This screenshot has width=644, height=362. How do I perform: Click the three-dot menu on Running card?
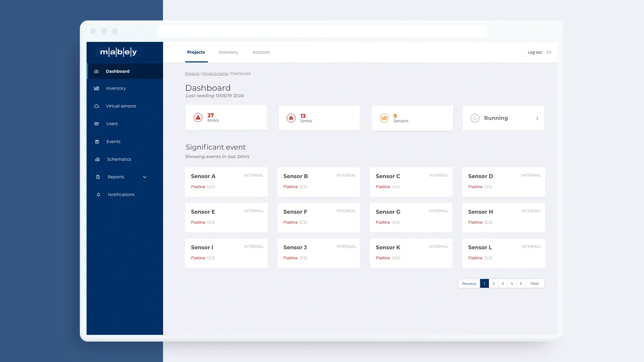pyautogui.click(x=537, y=118)
